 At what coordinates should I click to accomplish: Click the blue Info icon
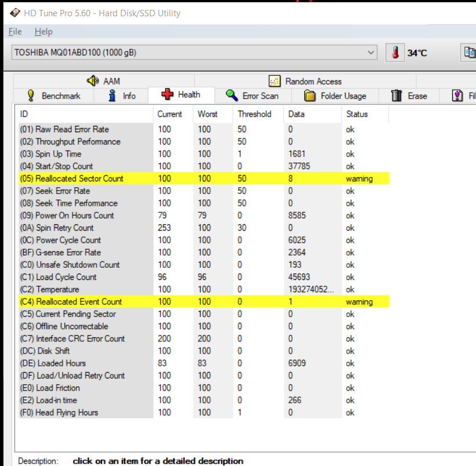112,96
